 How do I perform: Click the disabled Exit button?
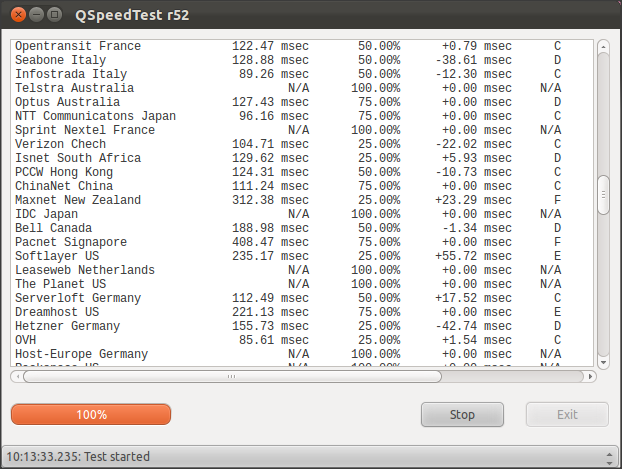click(567, 415)
